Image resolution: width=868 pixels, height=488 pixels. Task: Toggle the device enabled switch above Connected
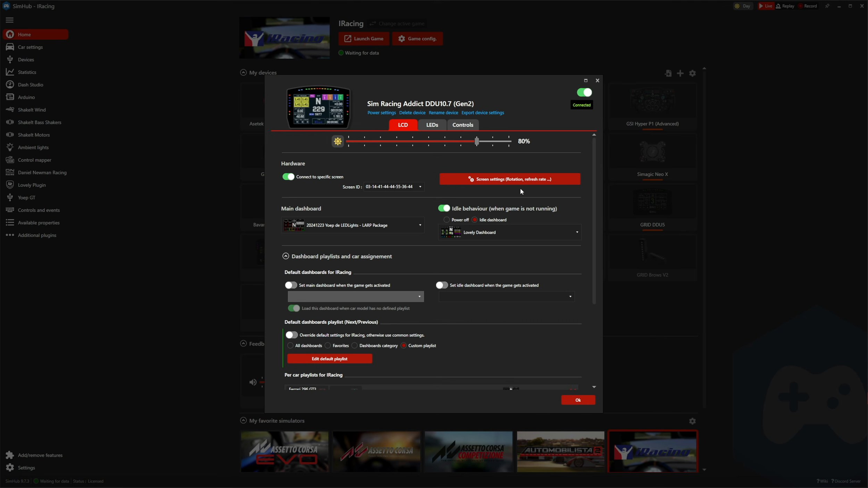pyautogui.click(x=584, y=92)
